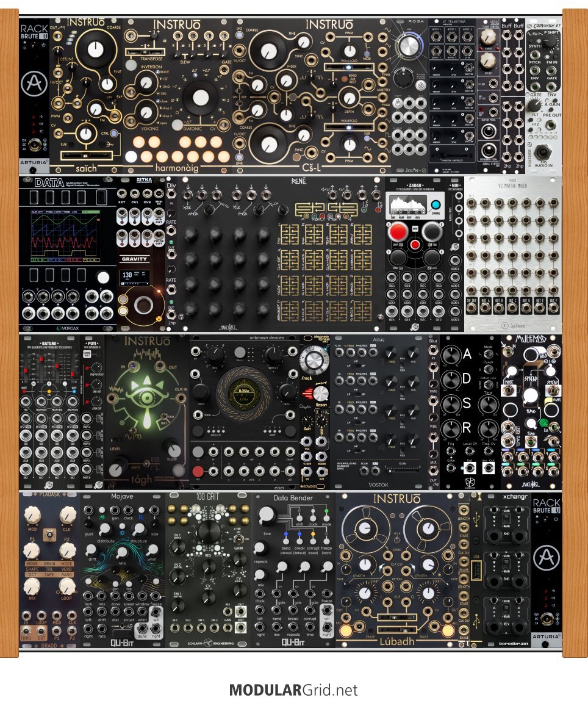Flip the Gated Loop switch on the ADSR module
This screenshot has width=588, height=703.
(489, 384)
